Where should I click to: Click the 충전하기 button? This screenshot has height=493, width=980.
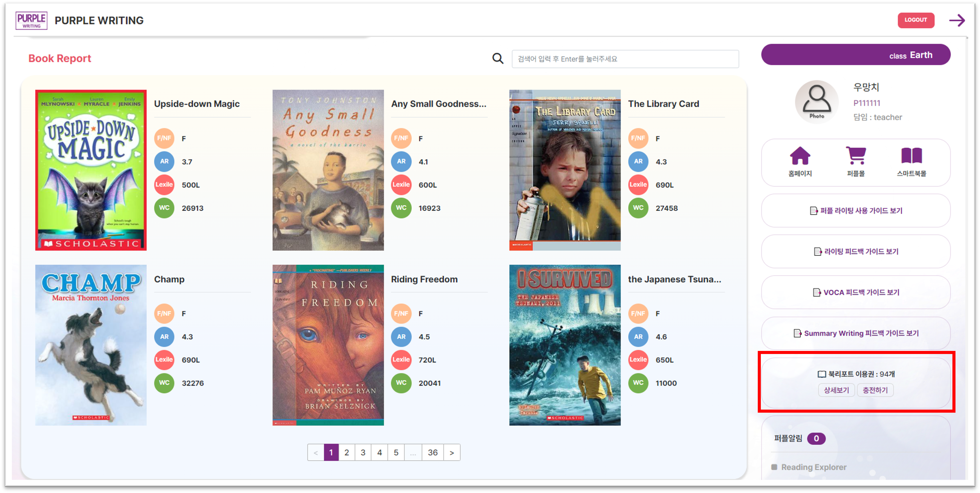pos(875,390)
